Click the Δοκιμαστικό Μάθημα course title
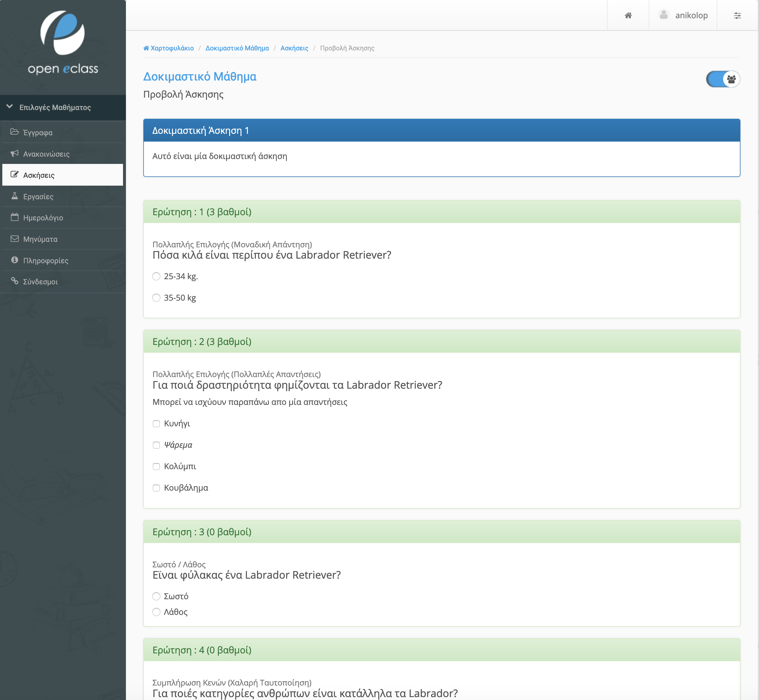This screenshot has width=759, height=700. 199,76
